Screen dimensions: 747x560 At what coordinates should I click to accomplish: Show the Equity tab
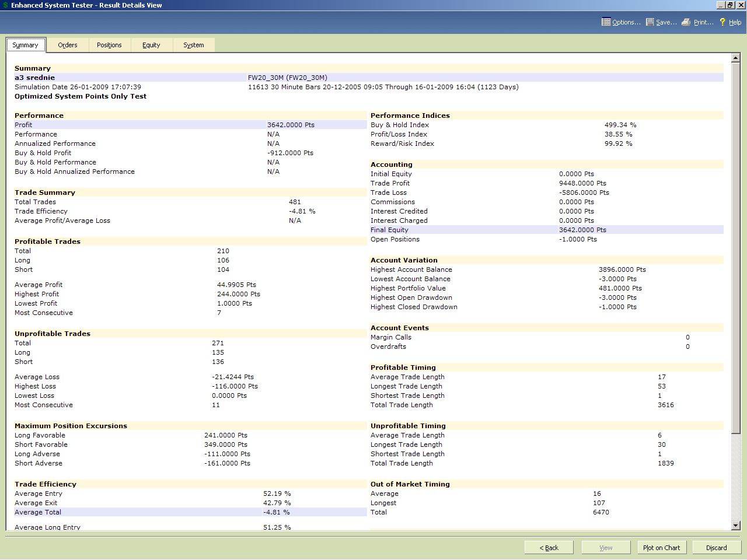pos(151,45)
